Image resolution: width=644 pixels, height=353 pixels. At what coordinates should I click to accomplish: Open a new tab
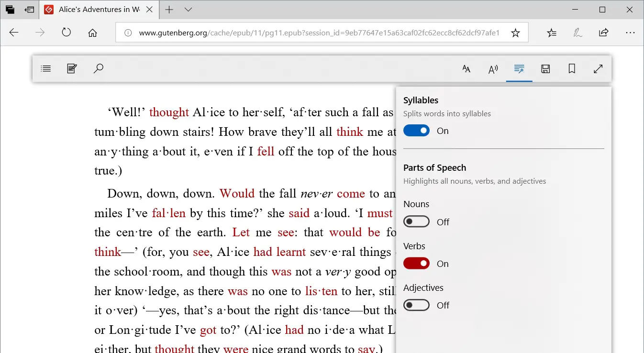(x=169, y=10)
